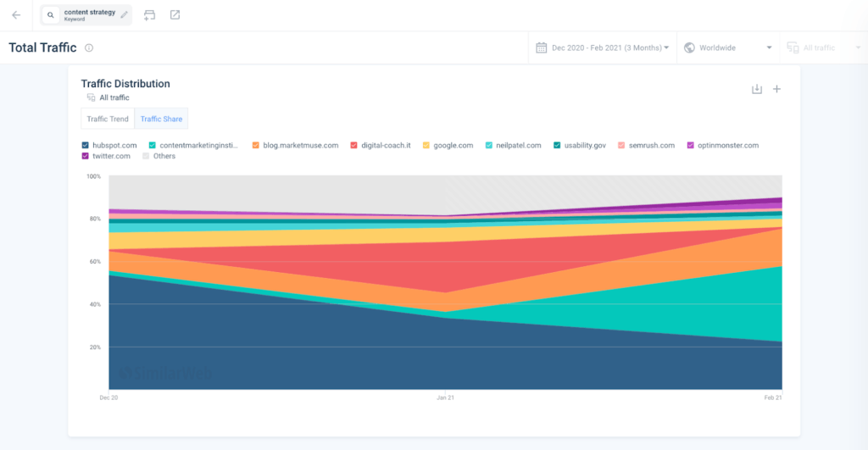This screenshot has width=868, height=450.
Task: Disable the neilpatel.com series checkbox
Action: pyautogui.click(x=489, y=145)
